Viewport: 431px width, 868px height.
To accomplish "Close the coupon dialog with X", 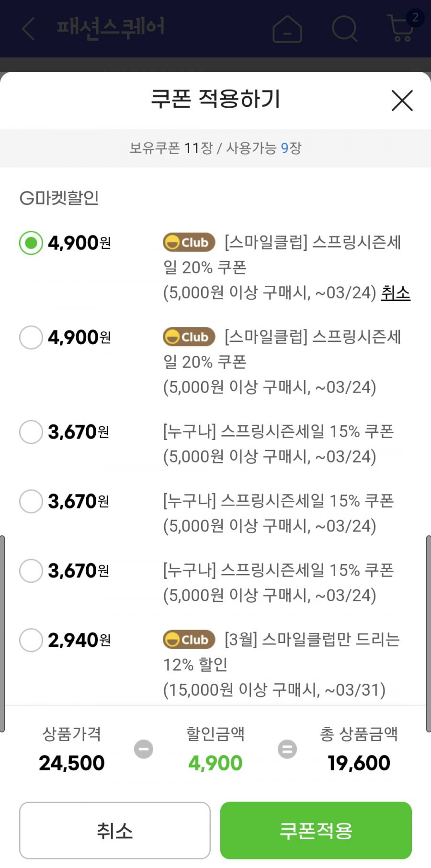I will (x=402, y=101).
